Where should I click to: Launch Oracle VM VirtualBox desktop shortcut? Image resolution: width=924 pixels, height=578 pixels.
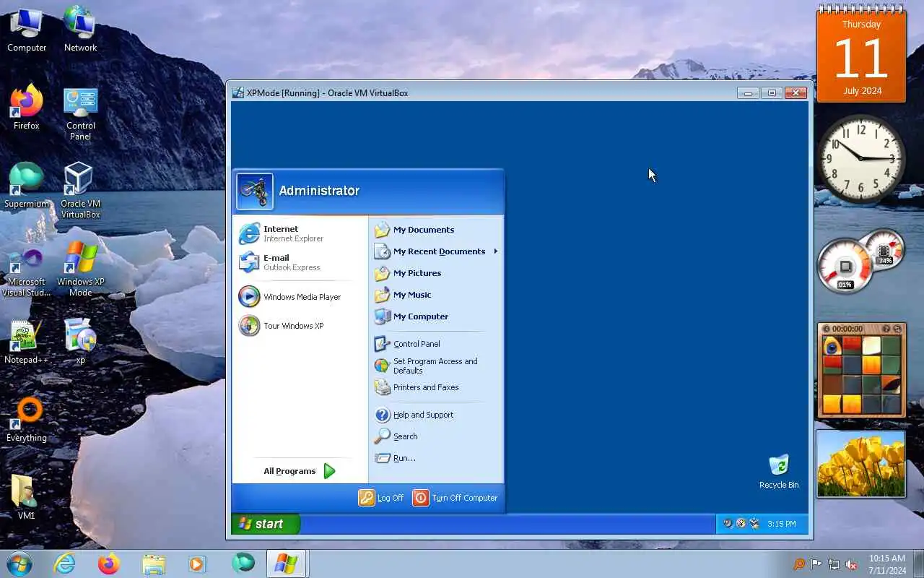pyautogui.click(x=80, y=190)
